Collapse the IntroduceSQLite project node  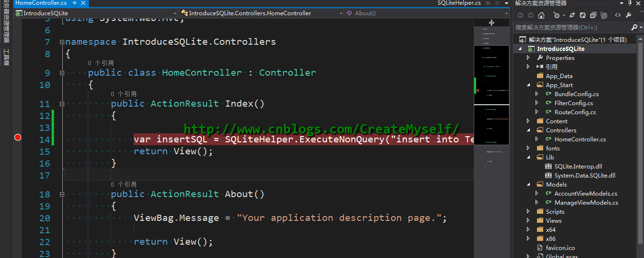[x=520, y=49]
